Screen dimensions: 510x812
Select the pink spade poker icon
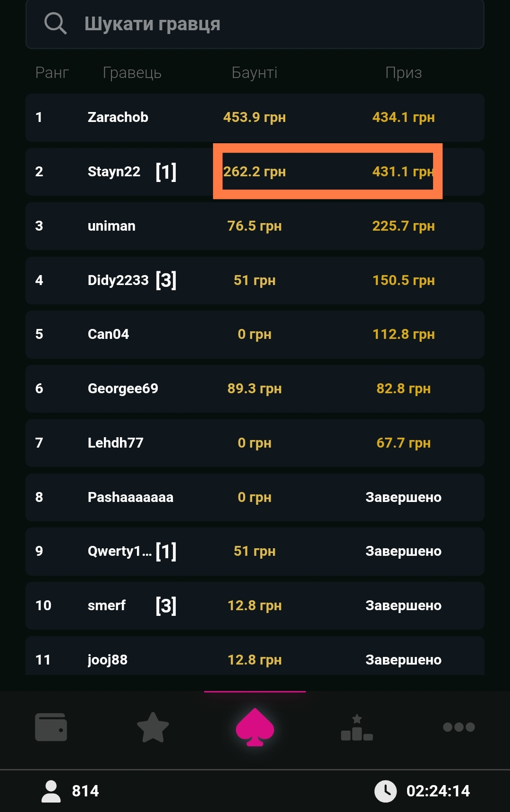[255, 727]
